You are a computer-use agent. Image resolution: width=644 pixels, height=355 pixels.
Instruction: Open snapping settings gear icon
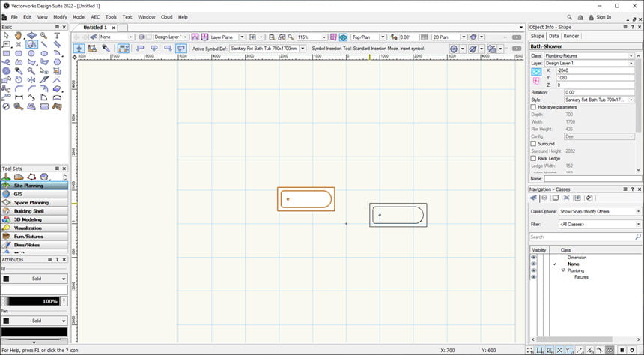click(633, 350)
